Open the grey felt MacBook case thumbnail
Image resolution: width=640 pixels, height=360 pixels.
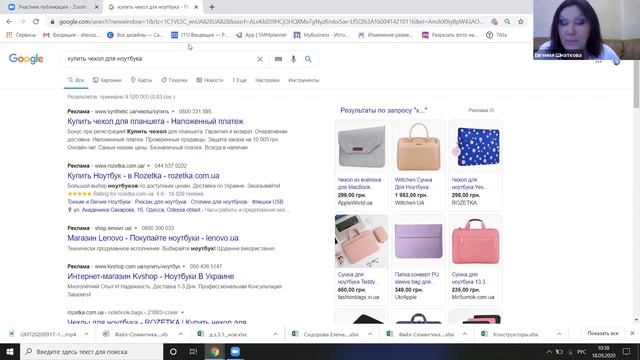point(362,147)
